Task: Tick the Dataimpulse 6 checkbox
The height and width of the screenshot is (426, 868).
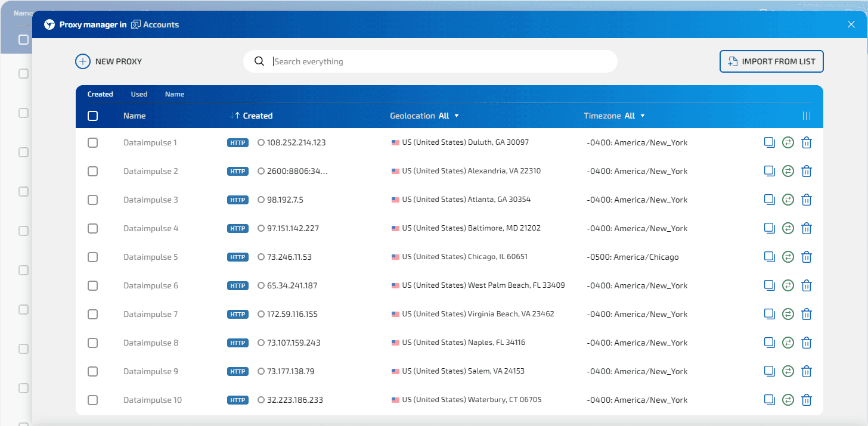Action: 92,285
